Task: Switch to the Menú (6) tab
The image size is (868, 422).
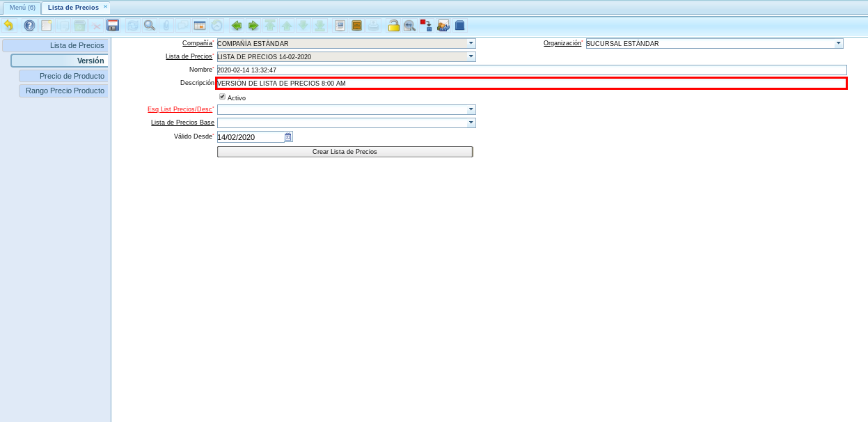Action: 22,8
